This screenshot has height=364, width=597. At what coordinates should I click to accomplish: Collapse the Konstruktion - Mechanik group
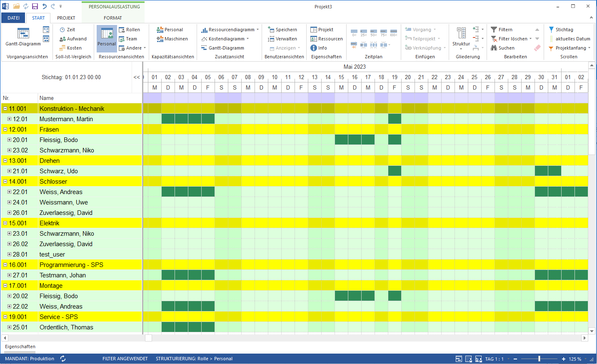5,109
